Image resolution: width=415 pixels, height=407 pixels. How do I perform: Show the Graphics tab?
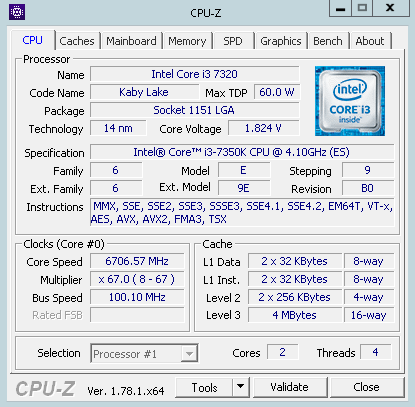pyautogui.click(x=281, y=41)
